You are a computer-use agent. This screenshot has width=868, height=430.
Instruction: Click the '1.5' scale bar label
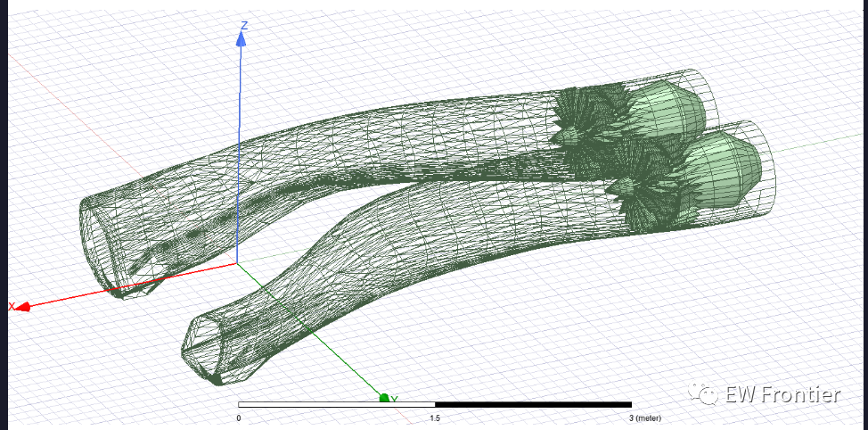(435, 418)
